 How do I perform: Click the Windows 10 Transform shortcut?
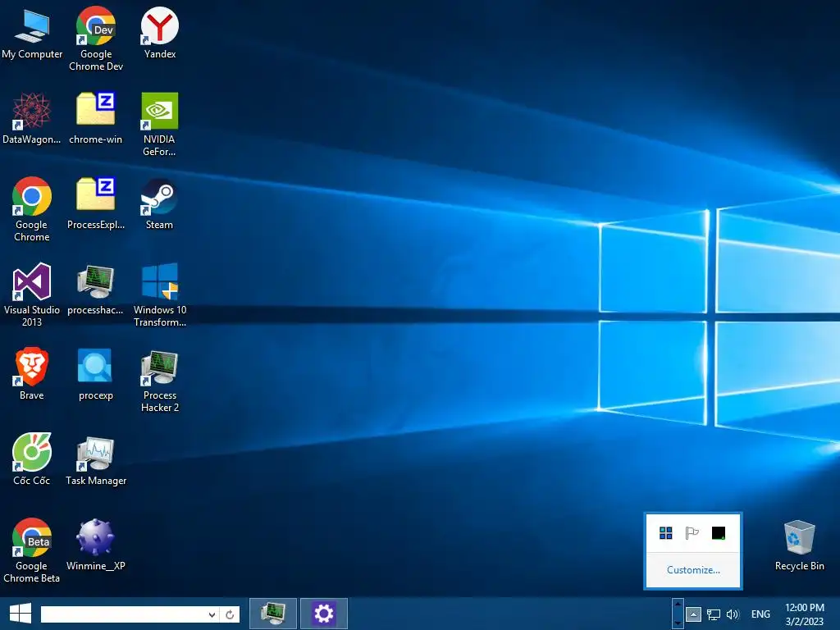point(160,294)
